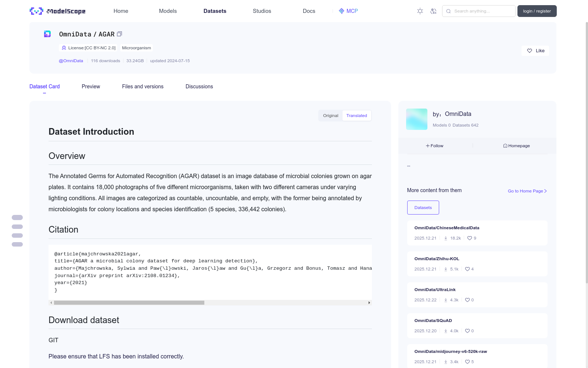Viewport: 588px width, 368px height.
Task: Open the @OmniData profile link
Action: [x=71, y=61]
